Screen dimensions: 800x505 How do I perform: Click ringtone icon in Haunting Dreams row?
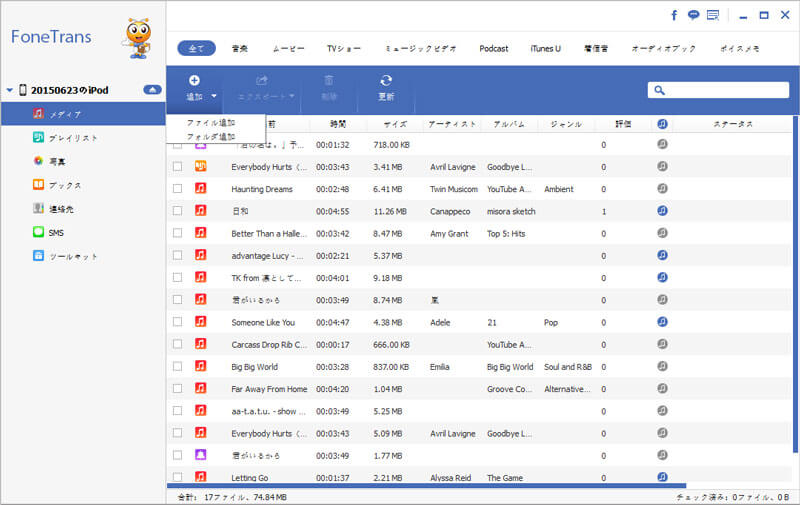pyautogui.click(x=662, y=189)
